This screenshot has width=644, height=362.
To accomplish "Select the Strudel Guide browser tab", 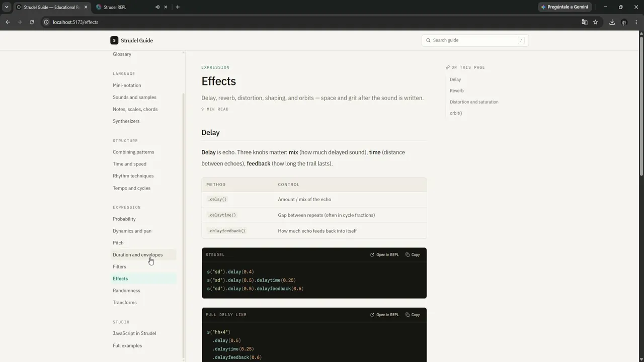I will point(52,7).
